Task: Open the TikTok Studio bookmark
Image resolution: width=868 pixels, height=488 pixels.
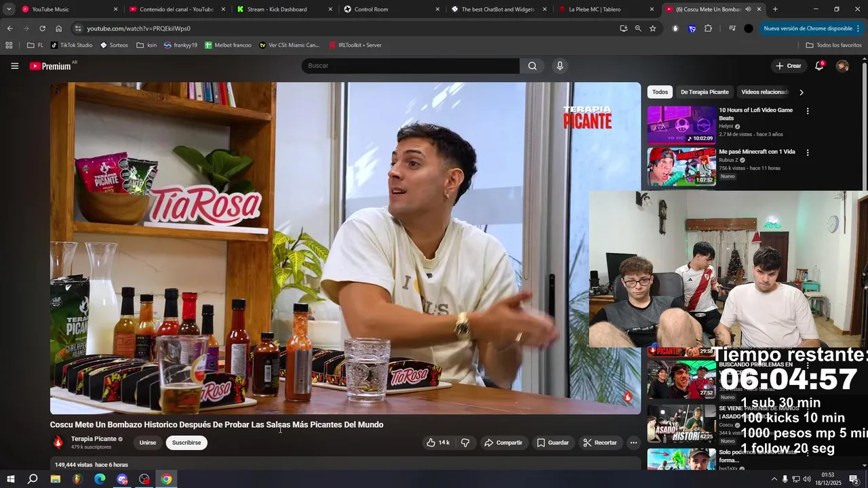Action: (x=71, y=45)
